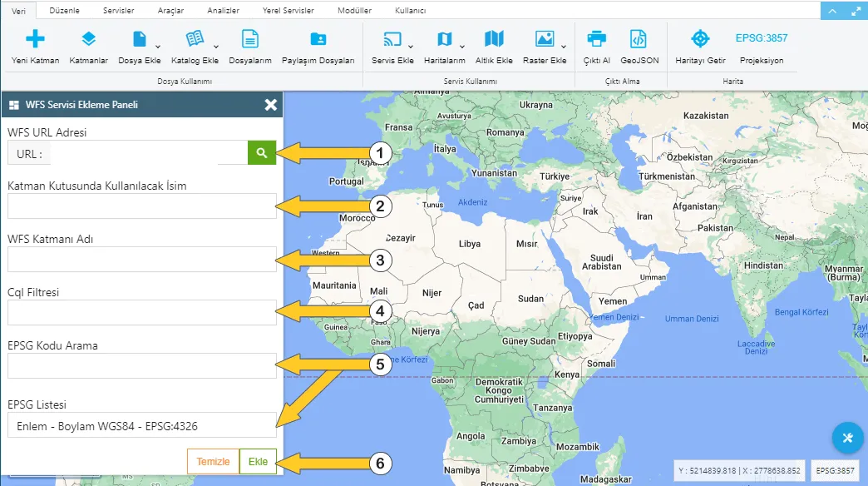The image size is (868, 486).
Task: Open the EPSG Listesi dropdown
Action: 141,425
